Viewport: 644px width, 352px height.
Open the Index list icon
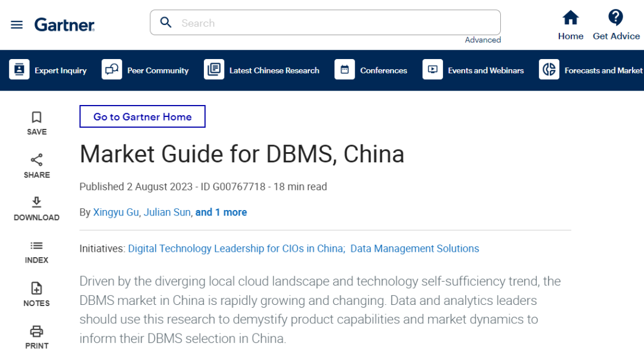point(36,246)
